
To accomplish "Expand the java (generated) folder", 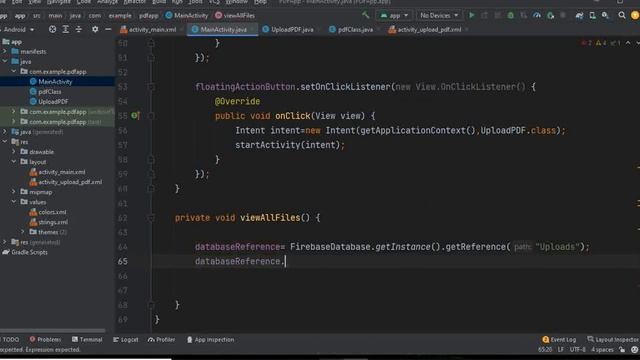I will tap(5, 131).
